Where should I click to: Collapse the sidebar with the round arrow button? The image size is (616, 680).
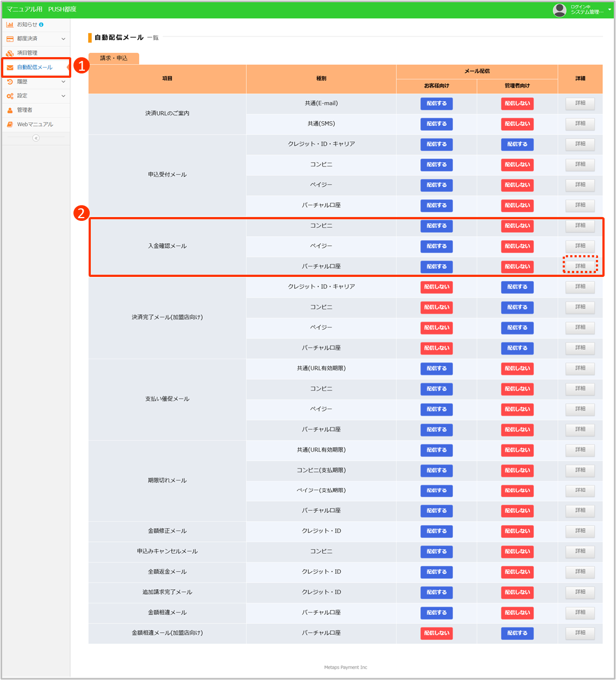(x=36, y=138)
